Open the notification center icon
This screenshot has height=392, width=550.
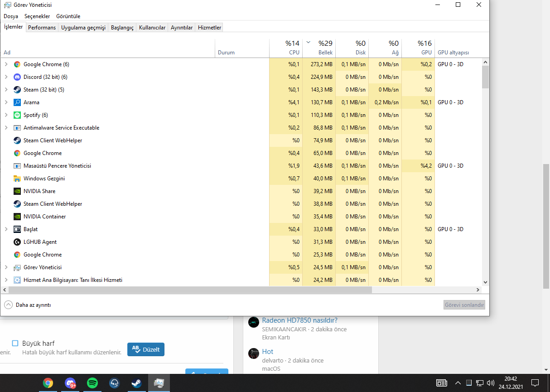coord(535,383)
